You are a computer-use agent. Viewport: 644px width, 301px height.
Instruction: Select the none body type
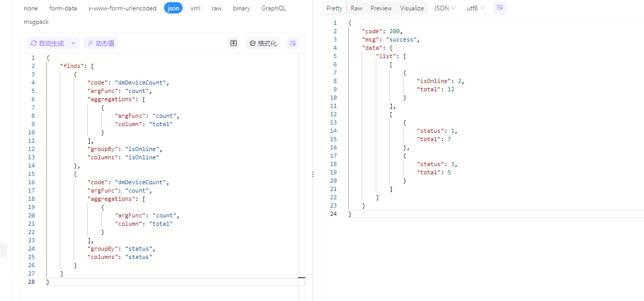click(31, 8)
